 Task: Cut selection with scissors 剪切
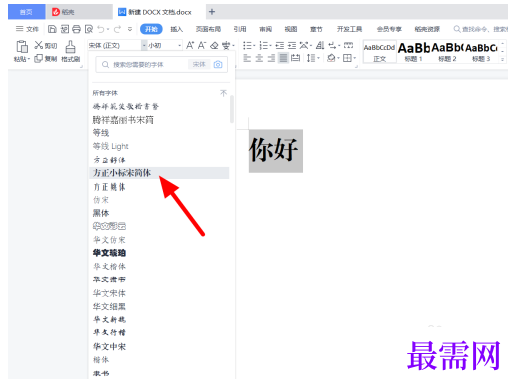tap(46, 45)
